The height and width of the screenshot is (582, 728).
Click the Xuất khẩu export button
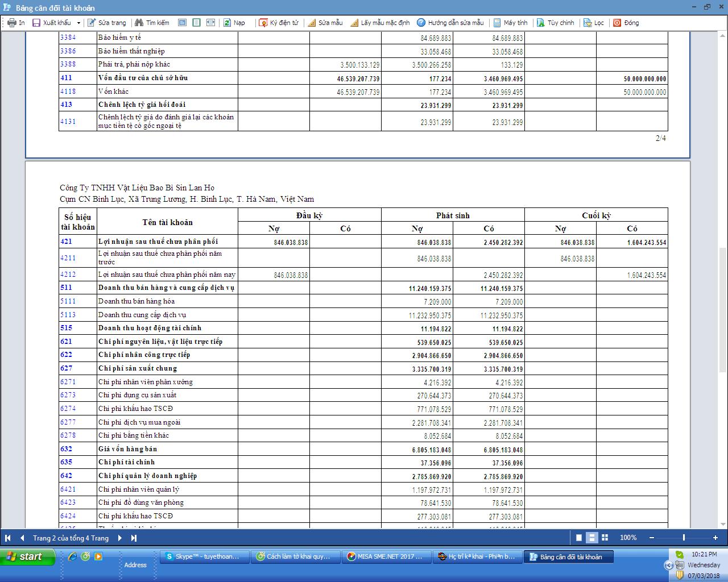(x=52, y=23)
